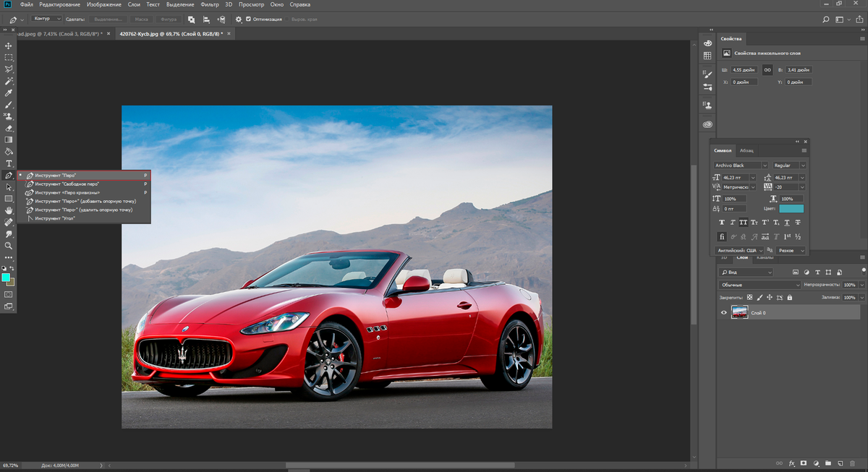Viewport: 868px width, 472px height.
Task: Hide Слой 0 with eye icon
Action: [724, 312]
